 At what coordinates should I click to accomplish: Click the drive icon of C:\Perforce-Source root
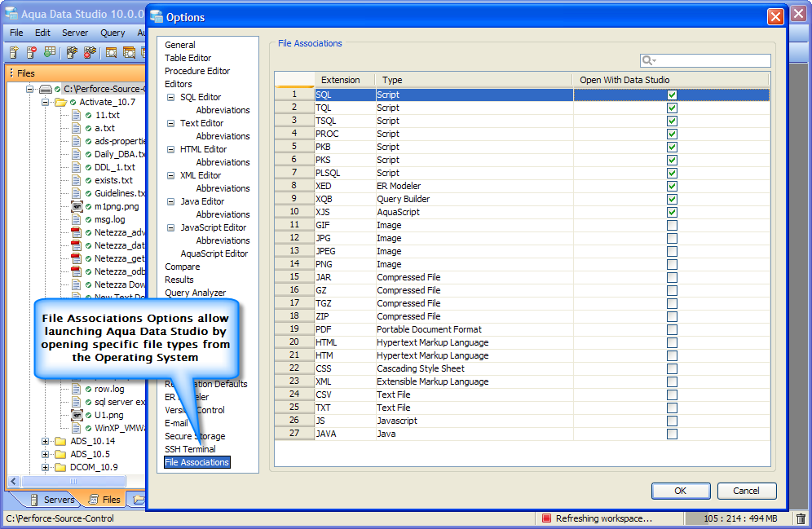(46, 89)
